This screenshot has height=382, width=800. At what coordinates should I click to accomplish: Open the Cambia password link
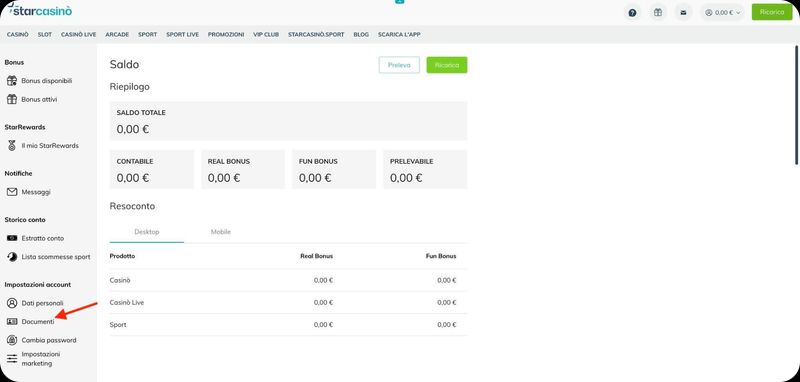point(49,340)
